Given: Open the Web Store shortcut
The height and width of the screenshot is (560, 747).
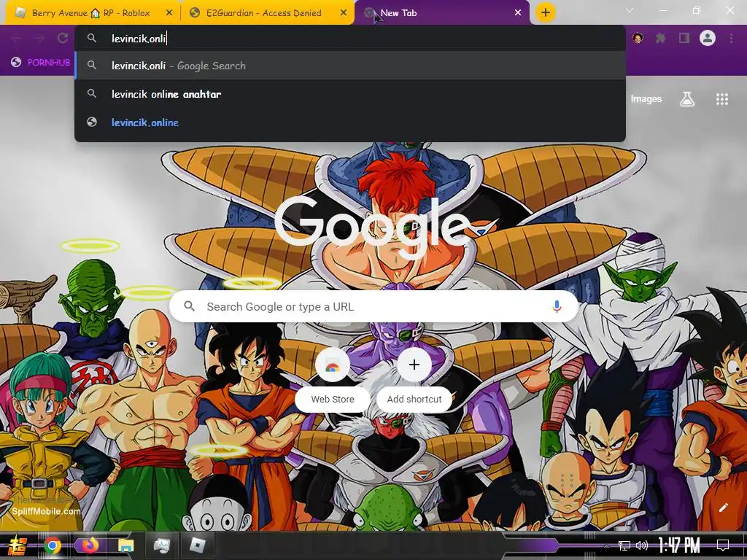Looking at the screenshot, I should point(333,378).
